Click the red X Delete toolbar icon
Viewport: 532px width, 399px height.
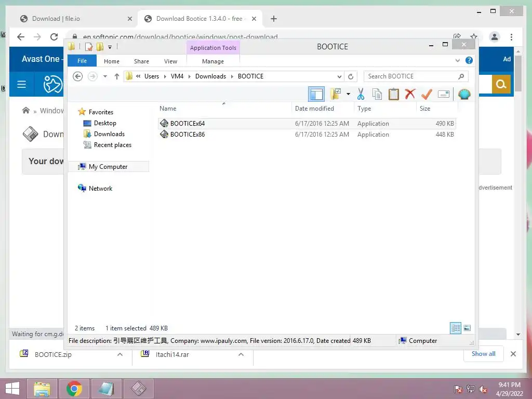pyautogui.click(x=410, y=94)
